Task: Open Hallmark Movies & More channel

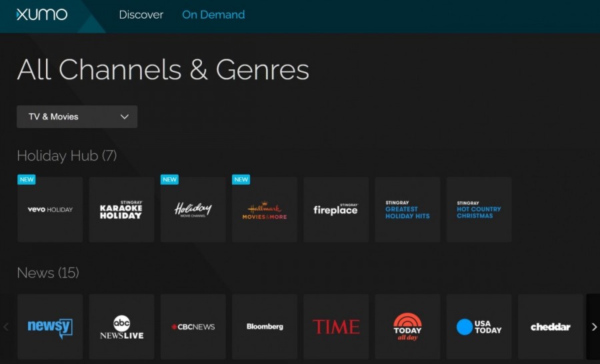Action: click(x=265, y=209)
